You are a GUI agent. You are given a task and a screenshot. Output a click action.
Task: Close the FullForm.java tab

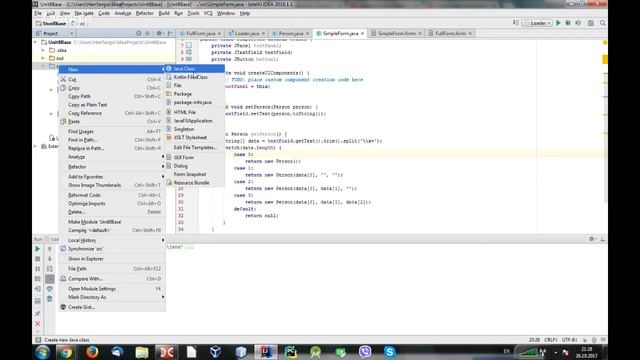[x=219, y=33]
